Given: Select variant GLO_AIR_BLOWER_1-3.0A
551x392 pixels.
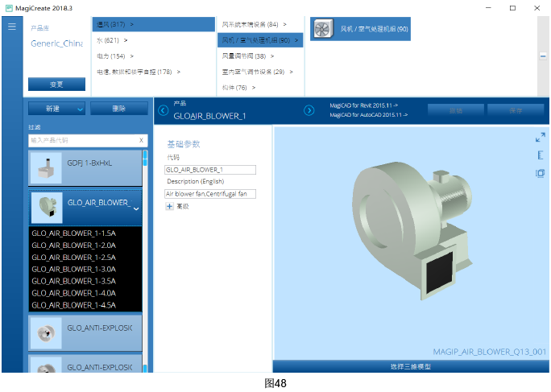Looking at the screenshot, I should 74,269.
